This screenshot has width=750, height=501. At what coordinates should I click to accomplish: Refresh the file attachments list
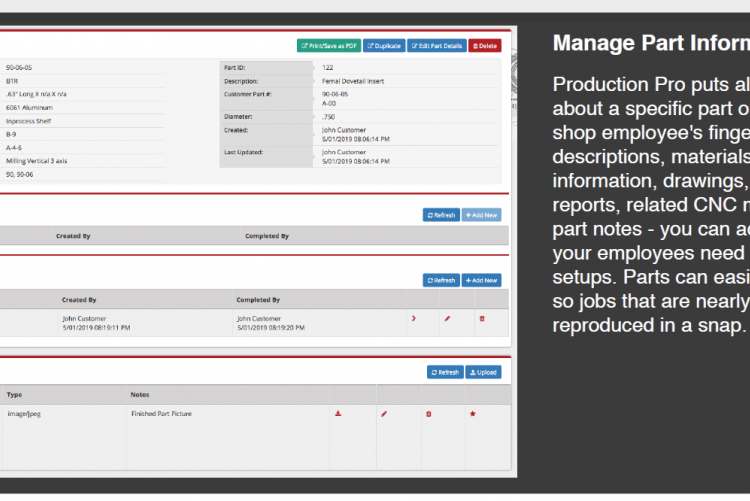coord(445,372)
